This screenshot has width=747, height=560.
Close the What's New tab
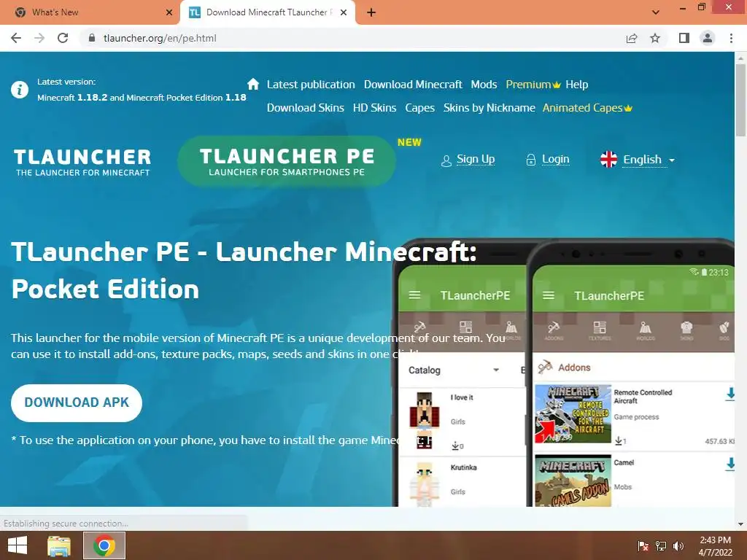pos(169,13)
